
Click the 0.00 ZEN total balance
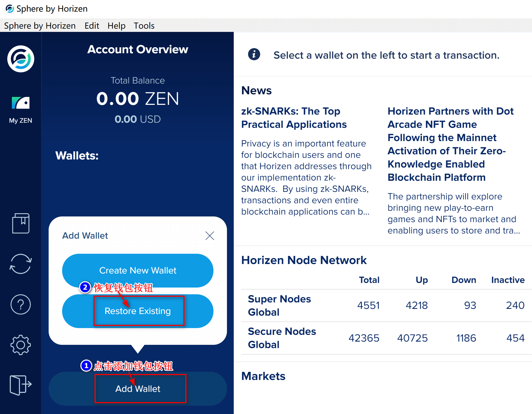click(x=138, y=99)
